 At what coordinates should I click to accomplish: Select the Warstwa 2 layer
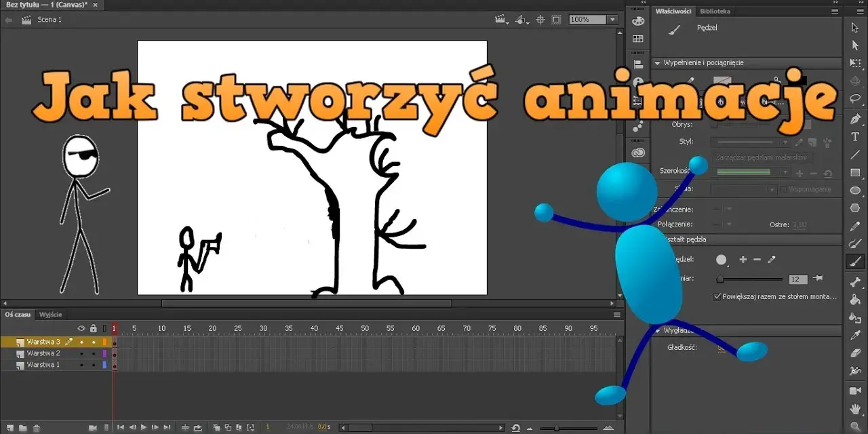pos(43,353)
